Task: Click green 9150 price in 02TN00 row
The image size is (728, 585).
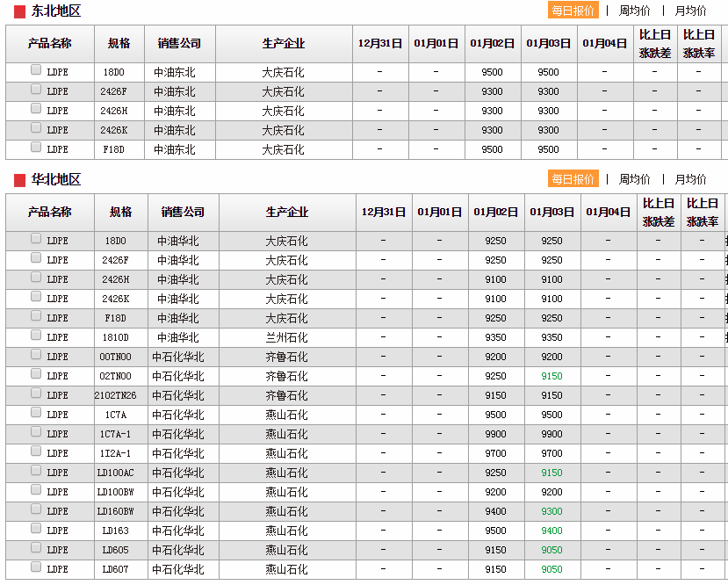Action: point(551,376)
